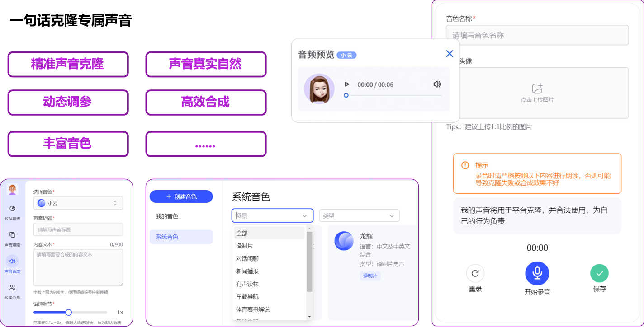Click the speech speed slider handle

[69, 312]
